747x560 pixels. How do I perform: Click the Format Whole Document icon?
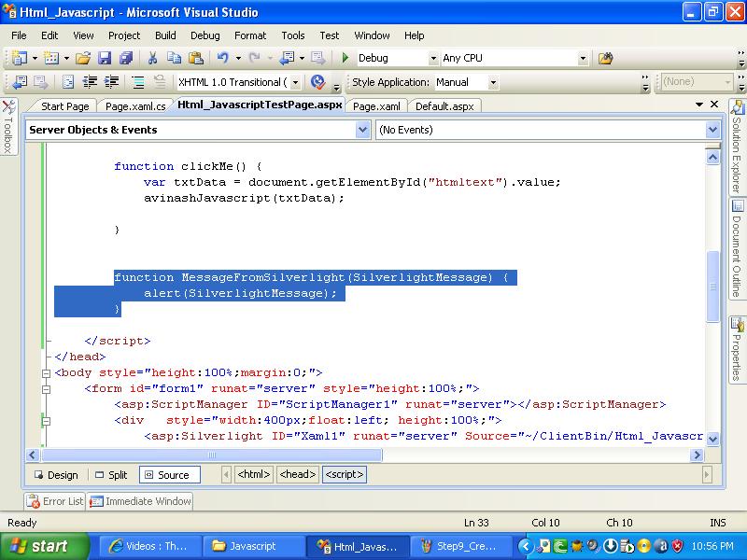68,82
